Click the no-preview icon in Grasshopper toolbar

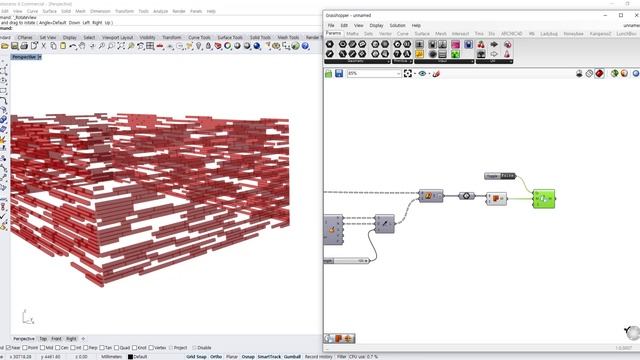[579, 73]
